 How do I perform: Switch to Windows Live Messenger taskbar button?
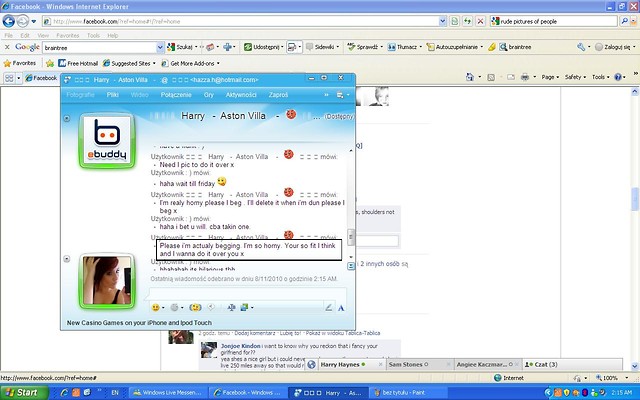pyautogui.click(x=167, y=393)
